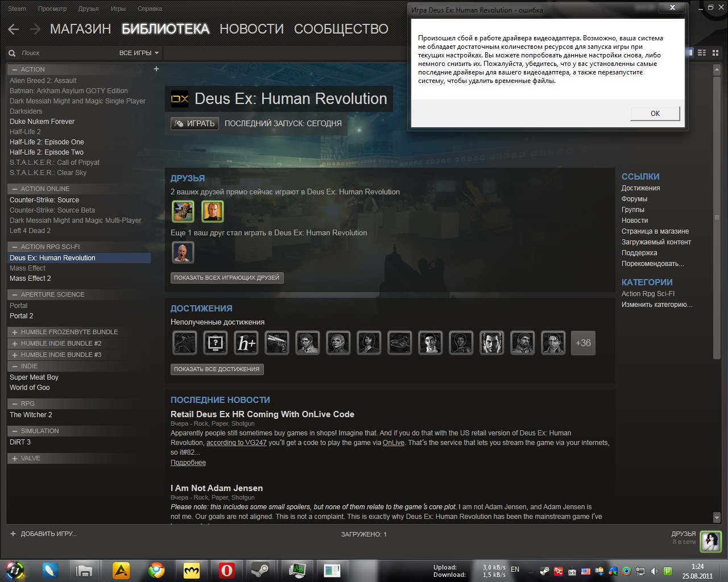Select DiRT 3 in the list

tap(20, 442)
